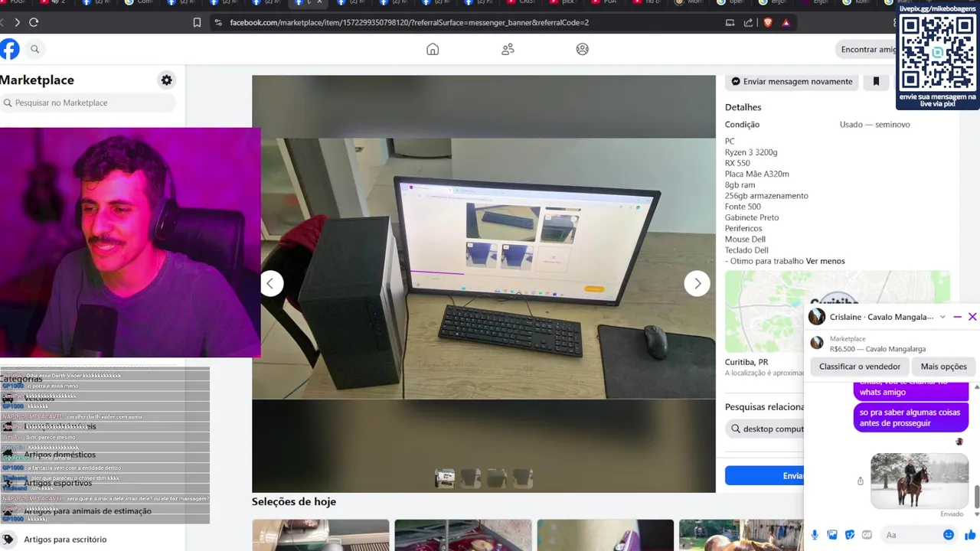Record a voice clip with the microphone icon
The image size is (980, 551).
coord(815,535)
